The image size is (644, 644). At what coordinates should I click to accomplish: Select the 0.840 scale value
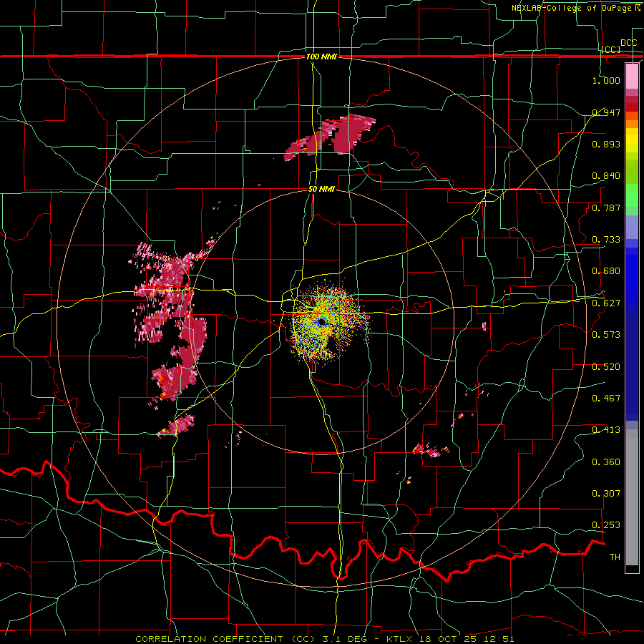coord(606,176)
